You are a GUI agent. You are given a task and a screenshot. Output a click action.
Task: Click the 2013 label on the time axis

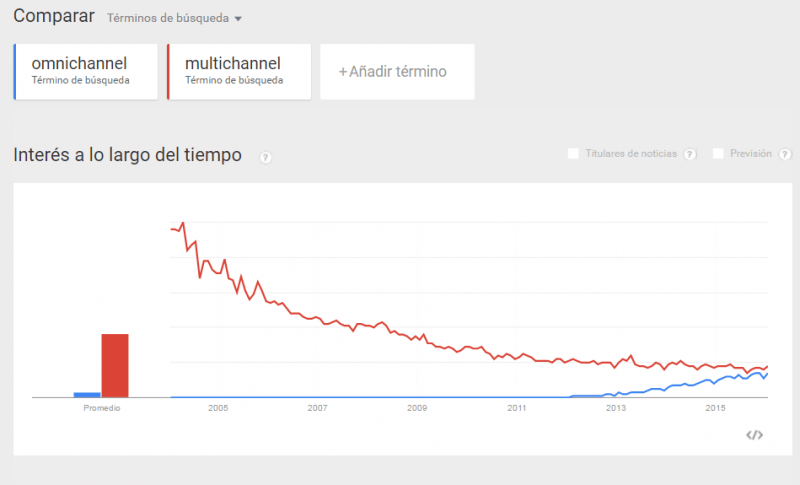coord(616,408)
